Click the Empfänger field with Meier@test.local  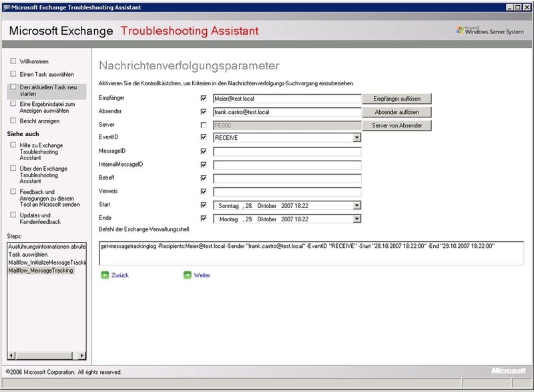click(x=287, y=99)
